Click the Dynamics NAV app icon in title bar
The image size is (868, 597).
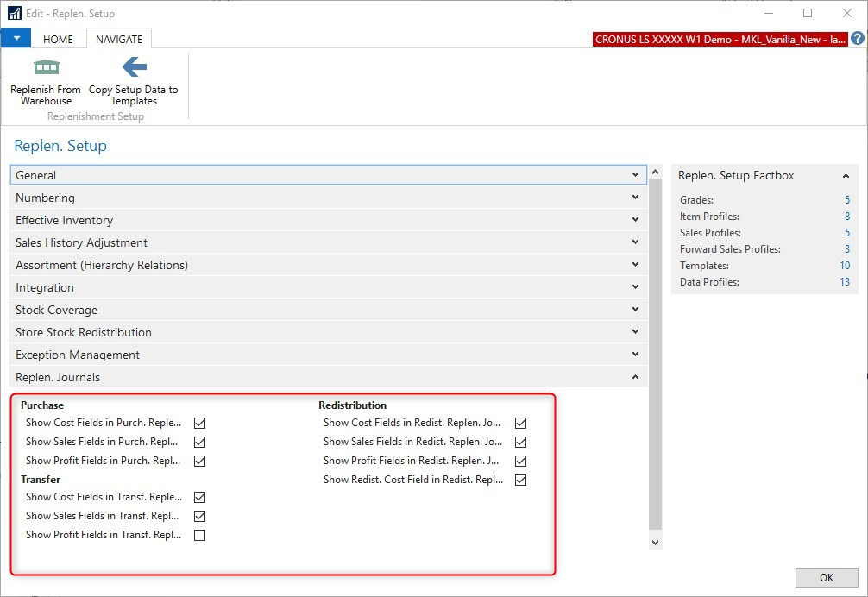coord(14,14)
